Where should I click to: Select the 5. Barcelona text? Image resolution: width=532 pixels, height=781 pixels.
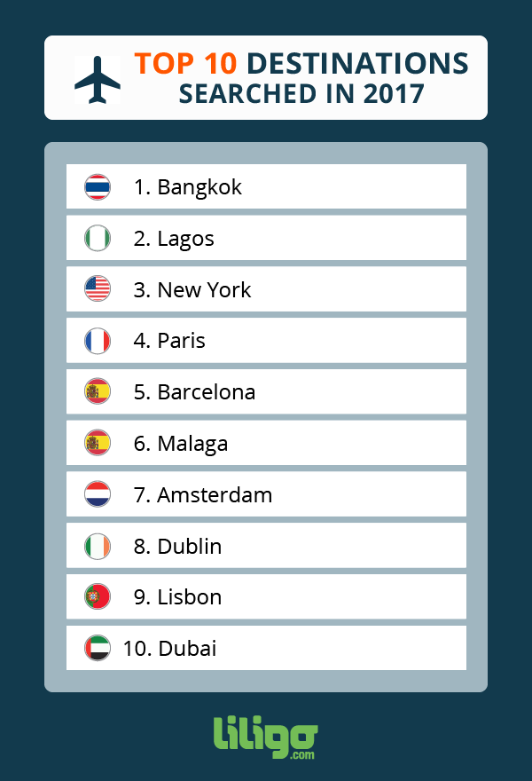(194, 392)
